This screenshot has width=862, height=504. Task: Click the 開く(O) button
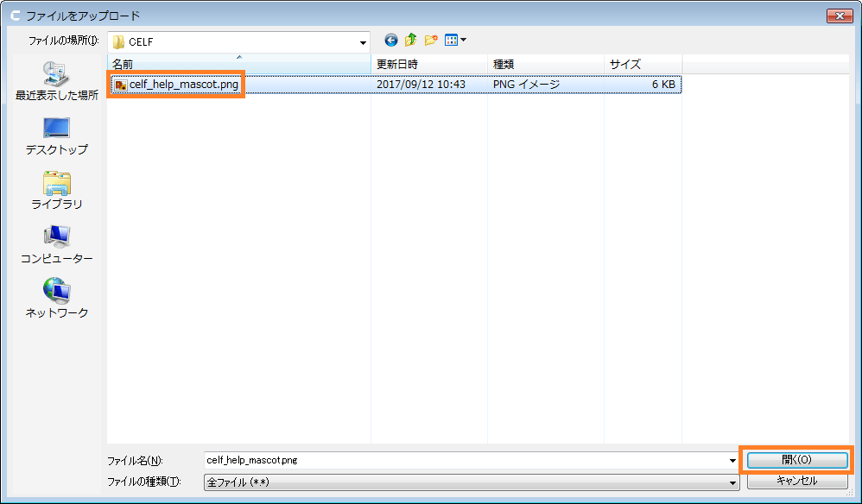click(x=796, y=460)
